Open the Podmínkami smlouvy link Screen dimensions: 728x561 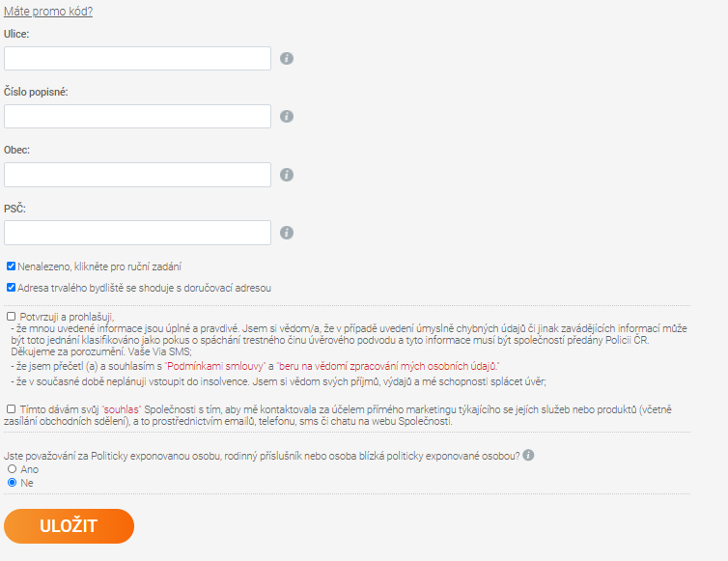click(215, 366)
